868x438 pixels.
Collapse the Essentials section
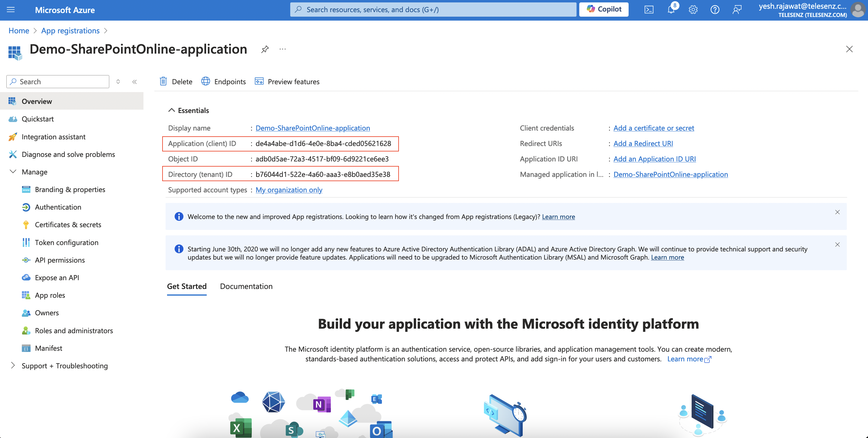coord(171,110)
